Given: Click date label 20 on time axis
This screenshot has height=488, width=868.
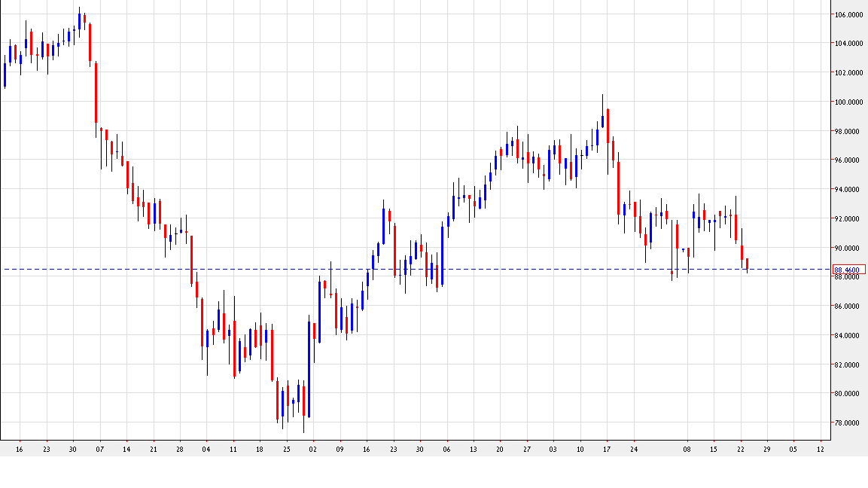Looking at the screenshot, I should click(500, 450).
